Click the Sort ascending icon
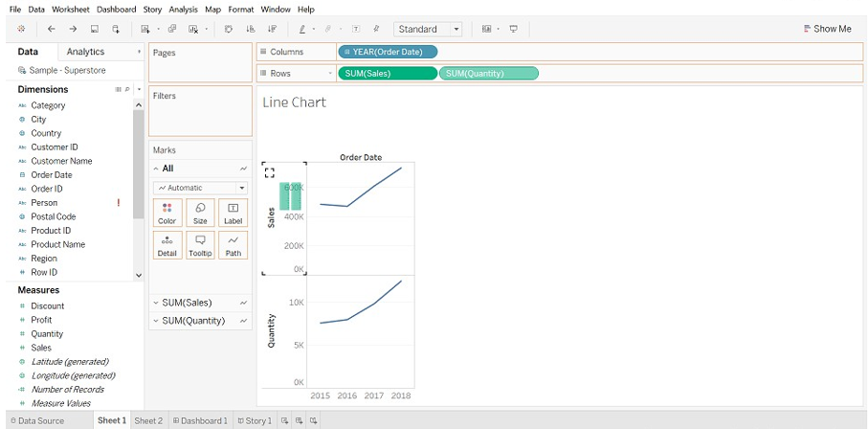 [x=250, y=29]
